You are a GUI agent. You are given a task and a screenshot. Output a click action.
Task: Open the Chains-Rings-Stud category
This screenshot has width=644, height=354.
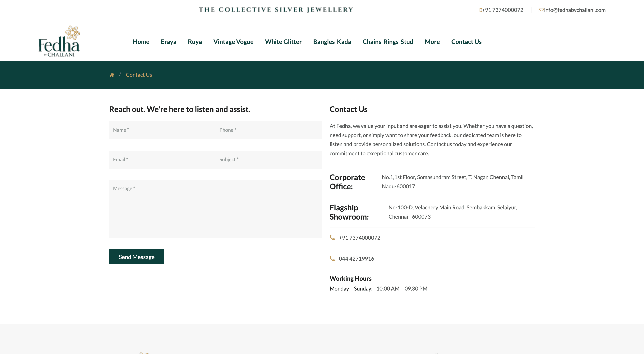[x=388, y=42]
